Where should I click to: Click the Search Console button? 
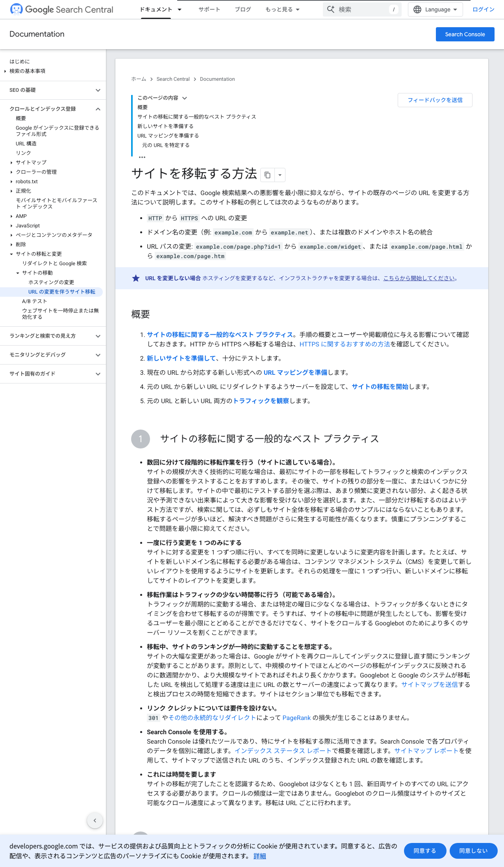[465, 34]
